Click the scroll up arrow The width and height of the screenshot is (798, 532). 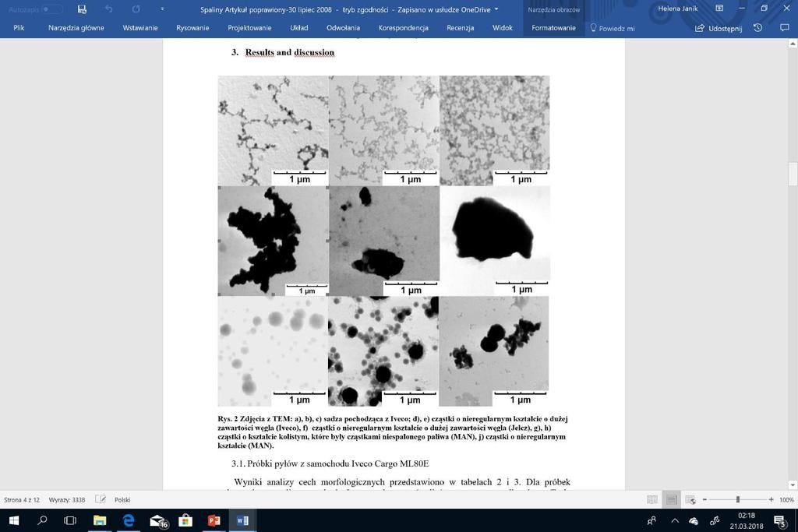793,44
